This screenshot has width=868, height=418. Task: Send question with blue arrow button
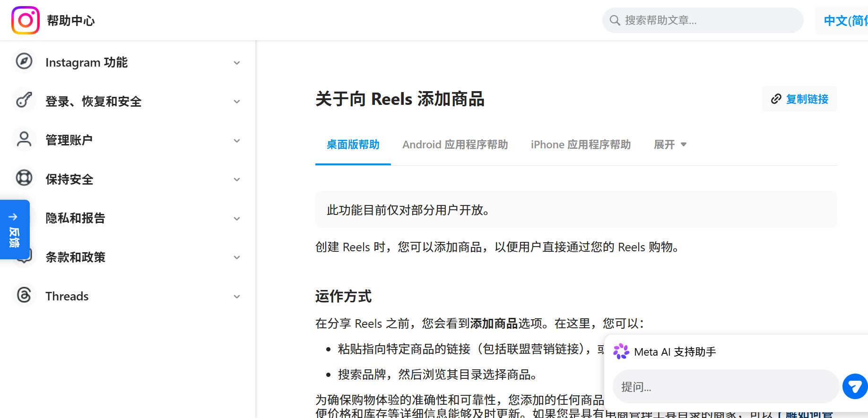point(855,386)
